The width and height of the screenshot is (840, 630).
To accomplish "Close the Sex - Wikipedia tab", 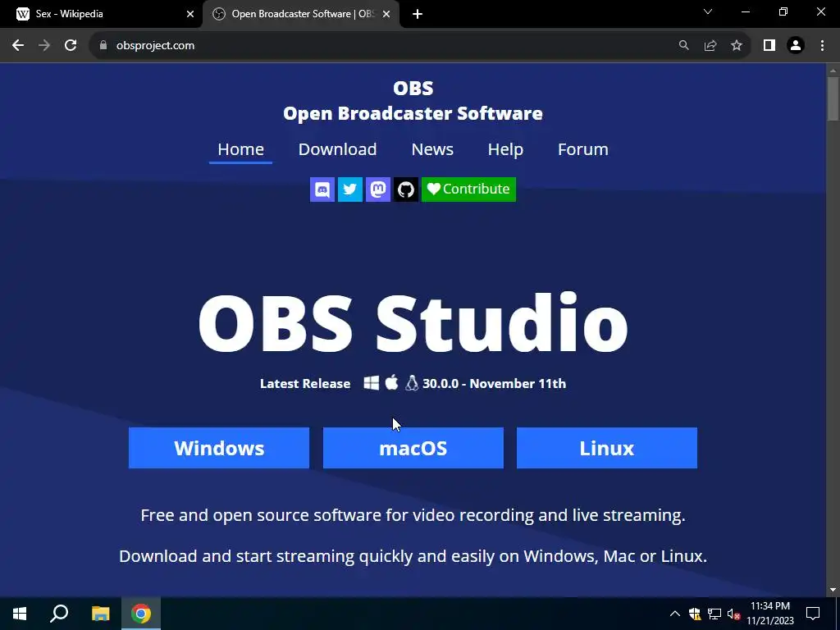I will coord(190,14).
